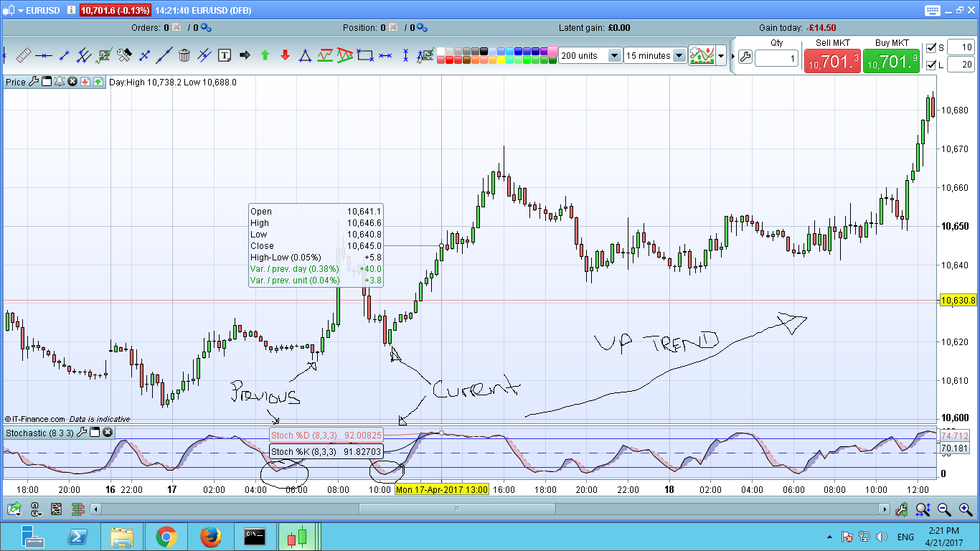This screenshot has width=980, height=551.
Task: Click the EURUSD bull-bear icon in the title bar
Action: tap(9, 10)
